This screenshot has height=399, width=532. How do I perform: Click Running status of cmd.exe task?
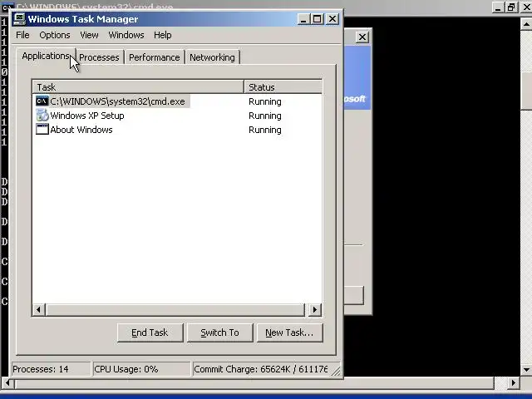click(x=265, y=101)
